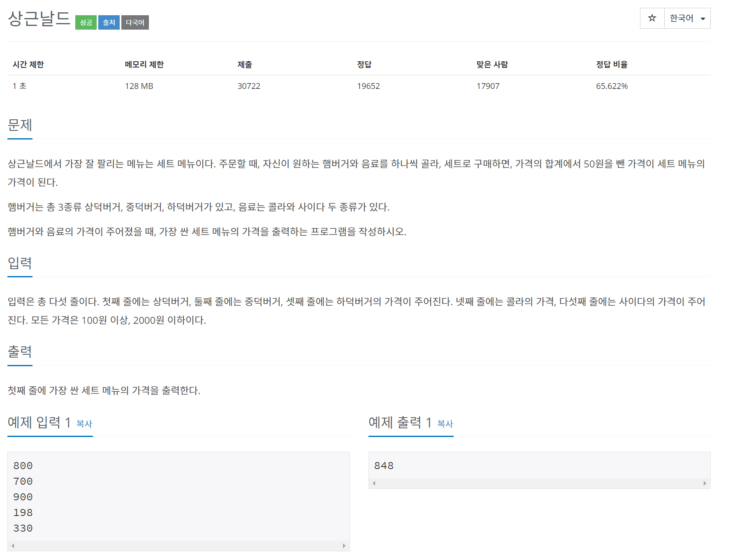Open the 한국어 language dropdown
Viewport: 735px width, 560px height.
(687, 18)
